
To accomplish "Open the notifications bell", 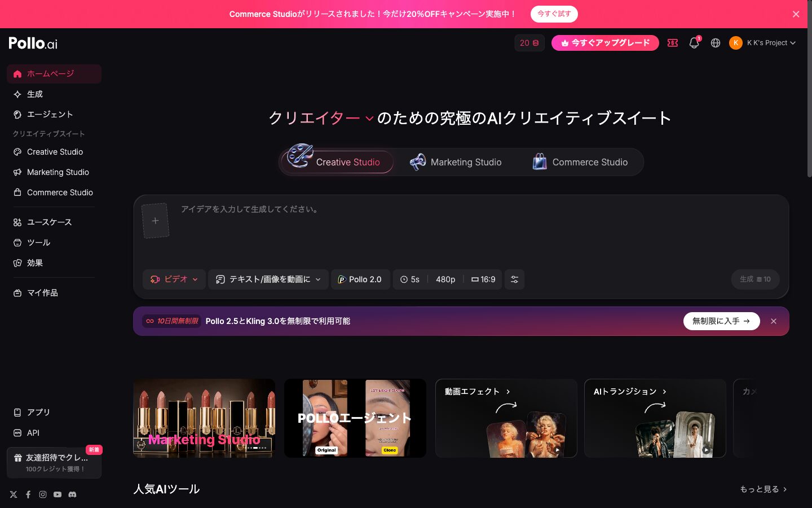I will (694, 43).
